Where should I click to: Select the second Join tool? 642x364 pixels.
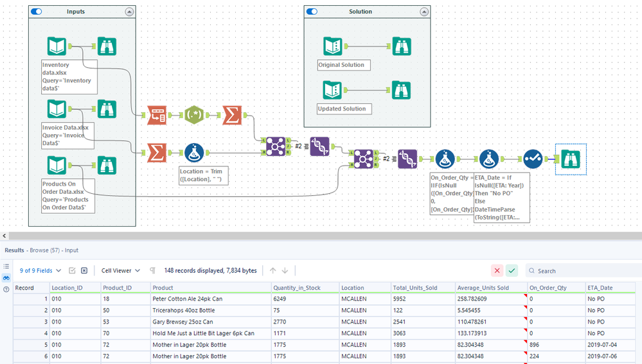point(364,159)
